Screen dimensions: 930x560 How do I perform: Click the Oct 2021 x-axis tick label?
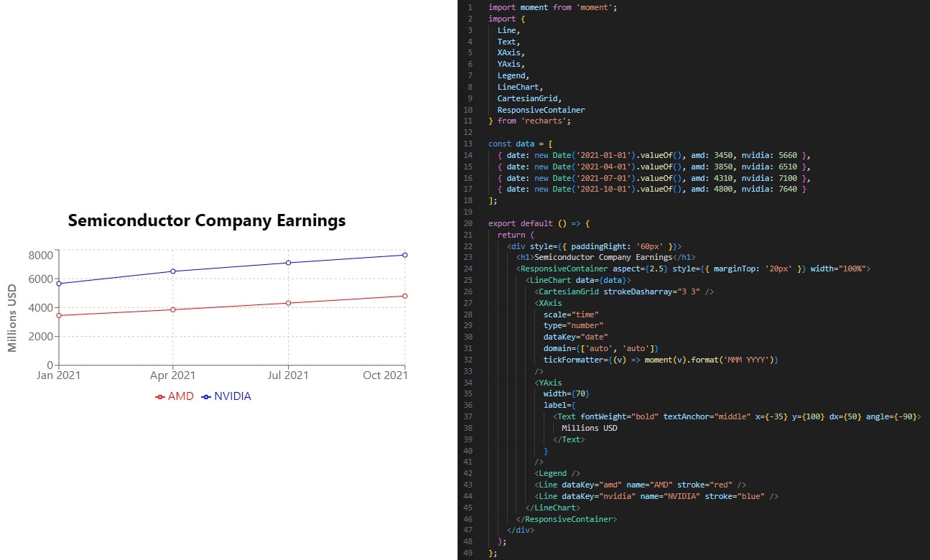386,375
